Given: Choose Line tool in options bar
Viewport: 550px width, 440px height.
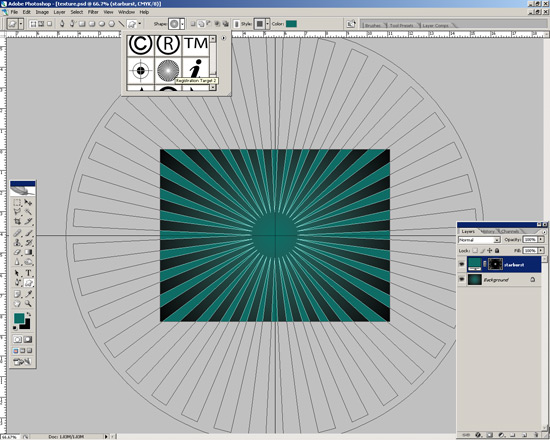Looking at the screenshot, I should (x=121, y=24).
